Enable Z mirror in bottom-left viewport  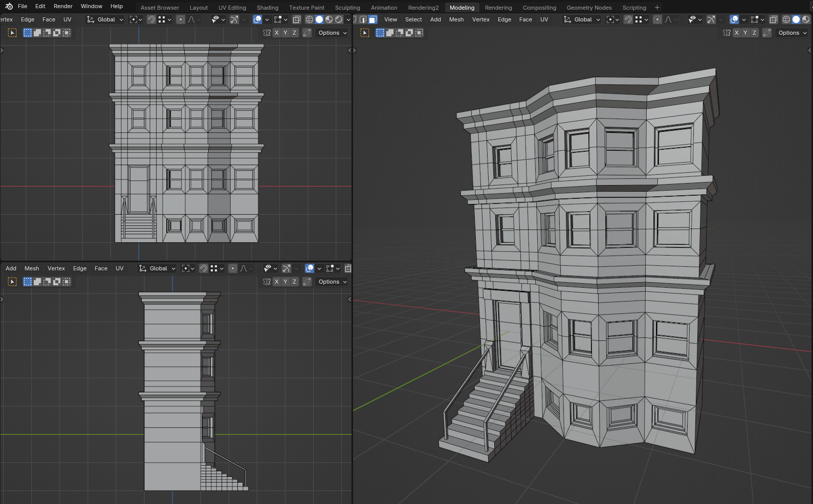point(294,282)
